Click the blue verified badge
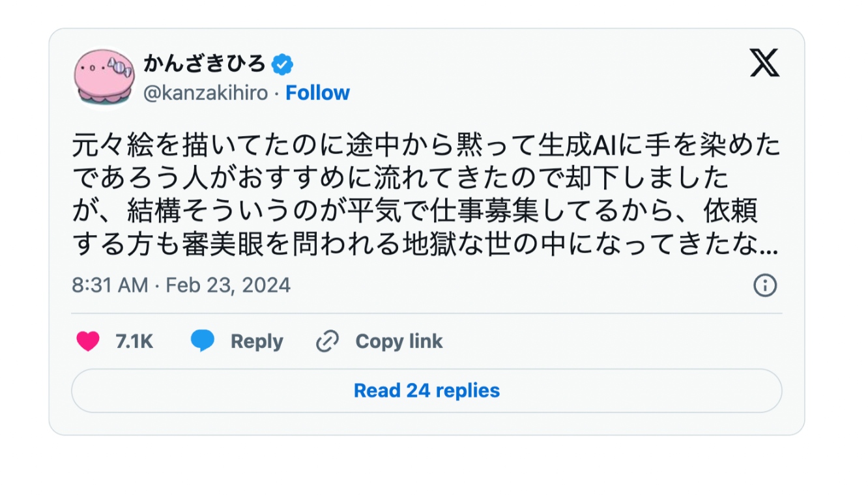This screenshot has width=868, height=495. [282, 64]
